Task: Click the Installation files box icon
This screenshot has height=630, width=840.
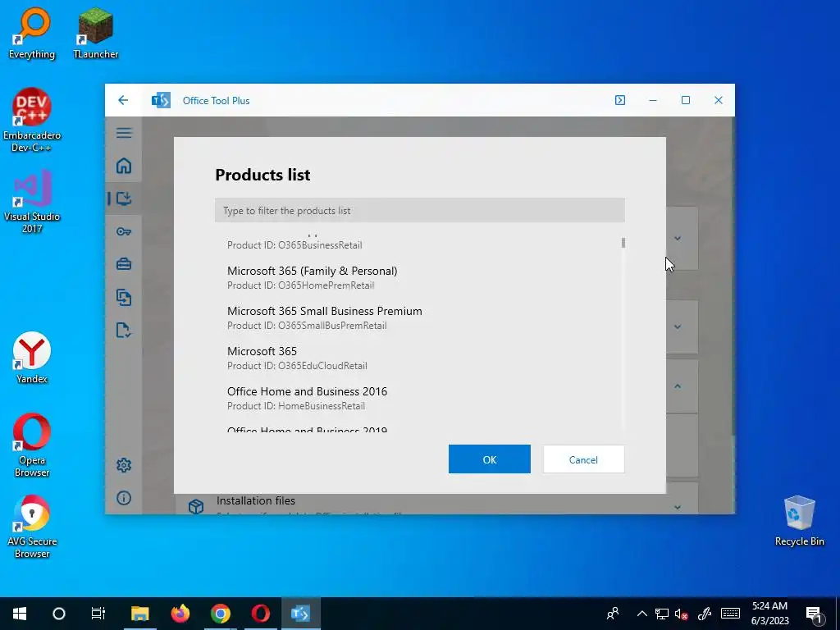Action: coord(196,505)
